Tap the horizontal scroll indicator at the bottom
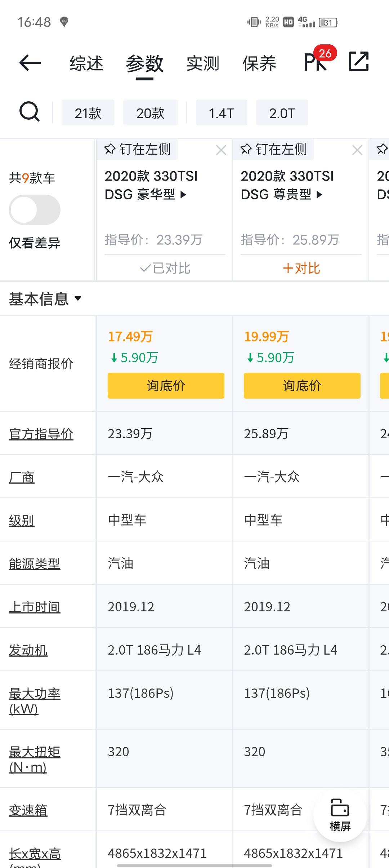 coord(194,865)
